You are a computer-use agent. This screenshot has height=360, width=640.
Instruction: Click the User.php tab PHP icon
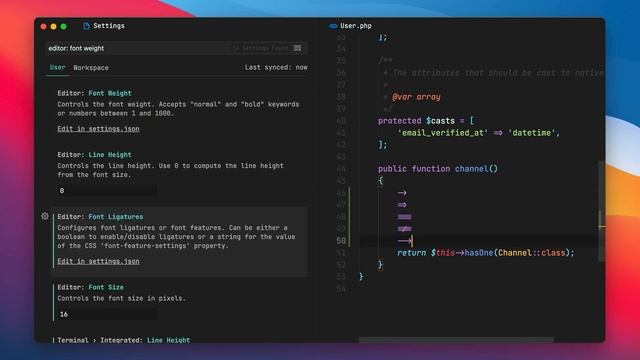333,26
